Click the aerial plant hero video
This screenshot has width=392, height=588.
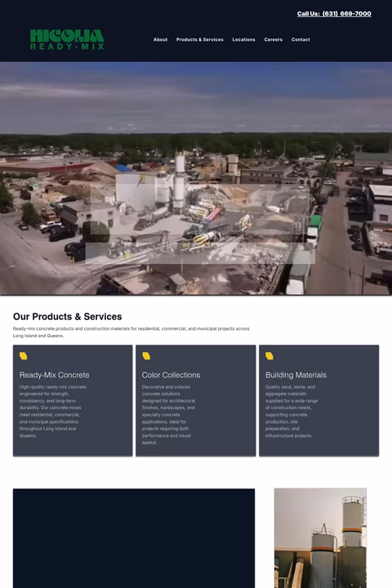tap(196, 179)
